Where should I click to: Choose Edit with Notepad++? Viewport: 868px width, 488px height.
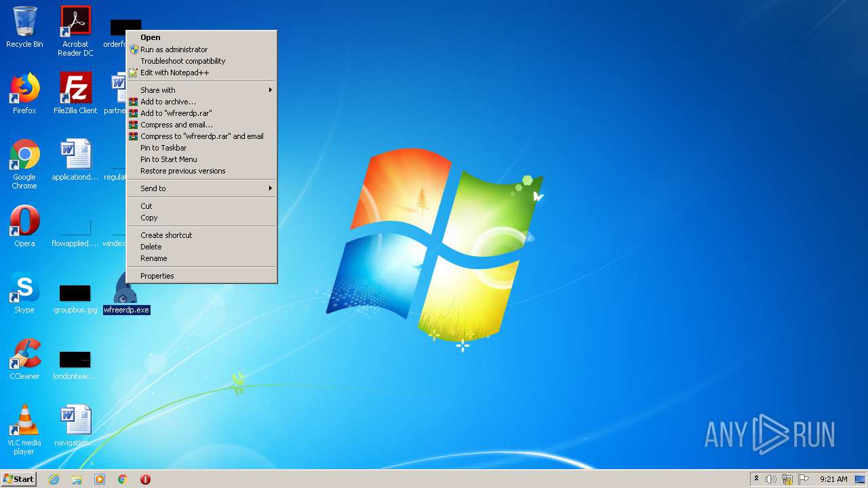click(201, 73)
